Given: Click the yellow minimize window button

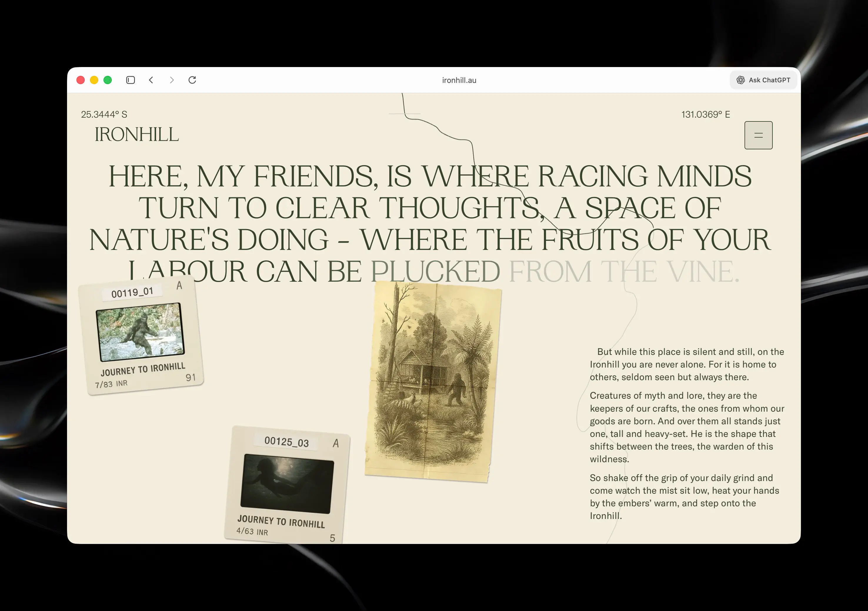Looking at the screenshot, I should click(94, 80).
